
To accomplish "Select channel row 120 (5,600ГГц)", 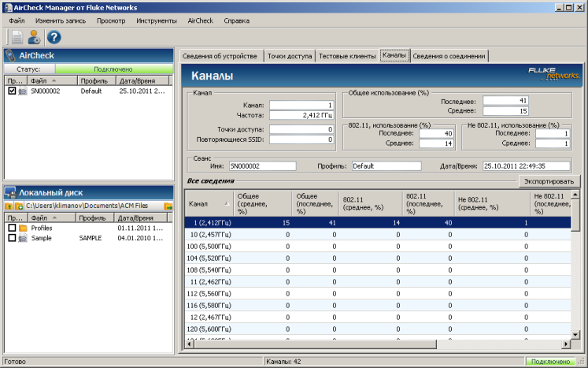I will point(378,329).
